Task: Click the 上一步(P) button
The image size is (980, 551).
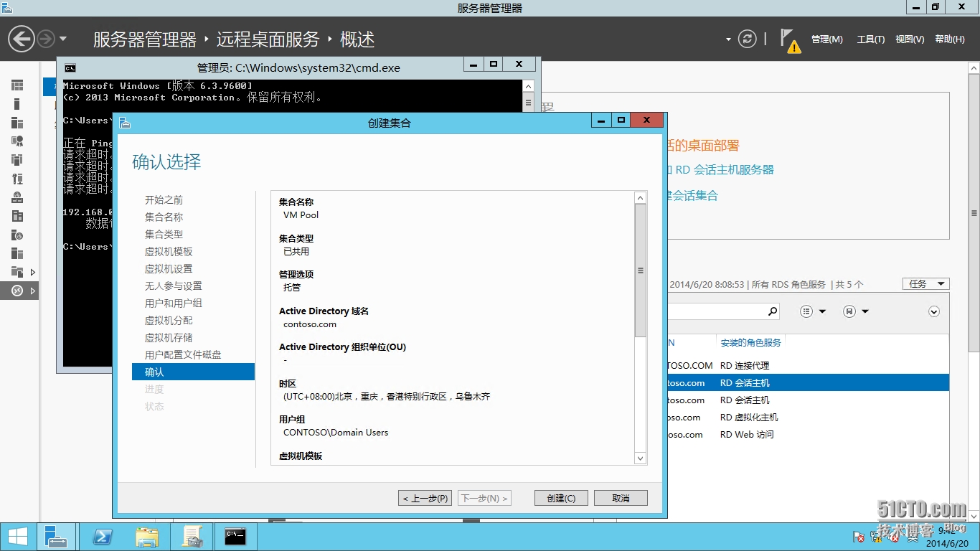Action: tap(425, 498)
